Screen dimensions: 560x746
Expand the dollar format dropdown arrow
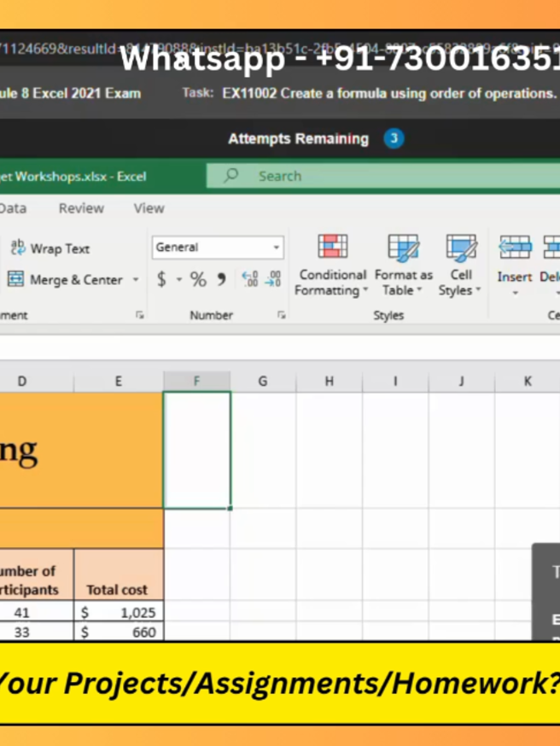click(x=179, y=279)
